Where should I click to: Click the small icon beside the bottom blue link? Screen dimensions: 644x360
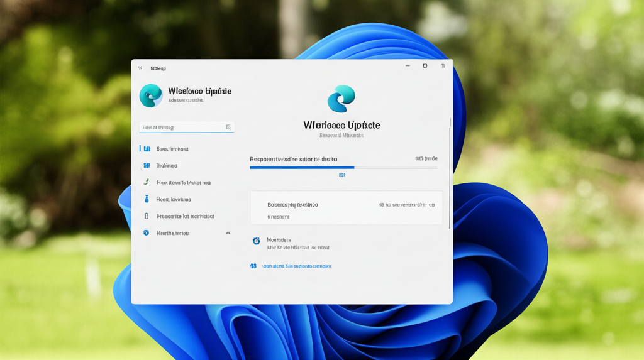[253, 266]
